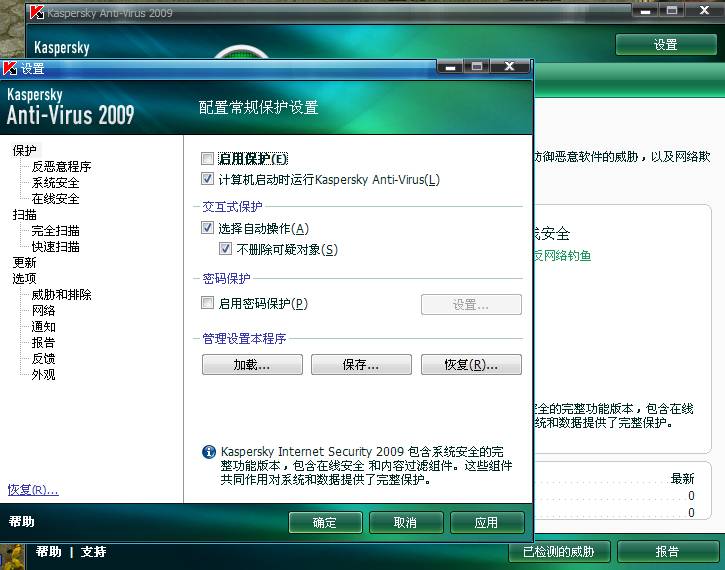Click the 帮助 link in the settings footer
Screen dimensions: 725x570
[22, 522]
